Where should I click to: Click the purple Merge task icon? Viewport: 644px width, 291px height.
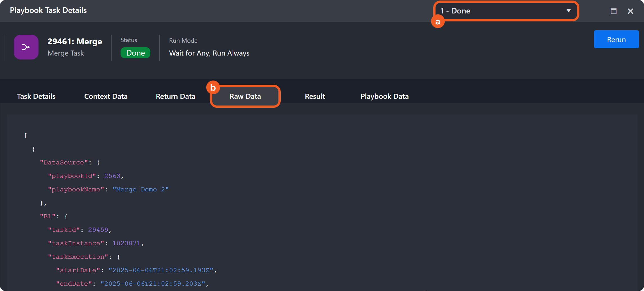click(x=26, y=47)
